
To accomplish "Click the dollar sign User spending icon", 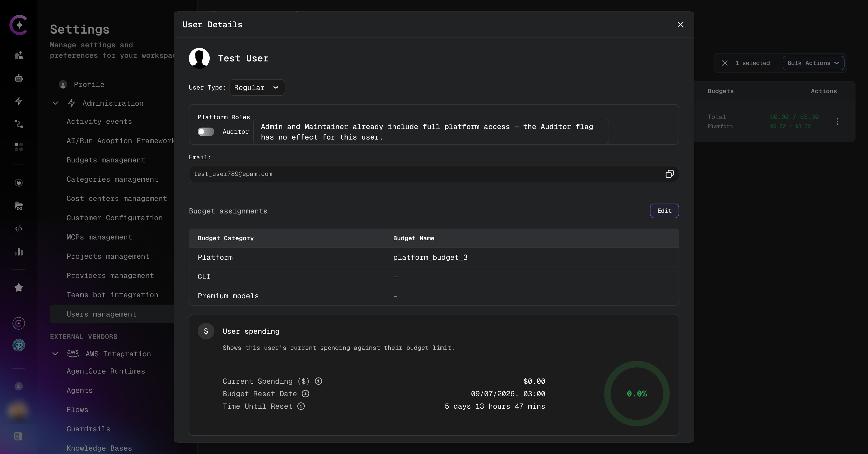I will click(x=206, y=331).
